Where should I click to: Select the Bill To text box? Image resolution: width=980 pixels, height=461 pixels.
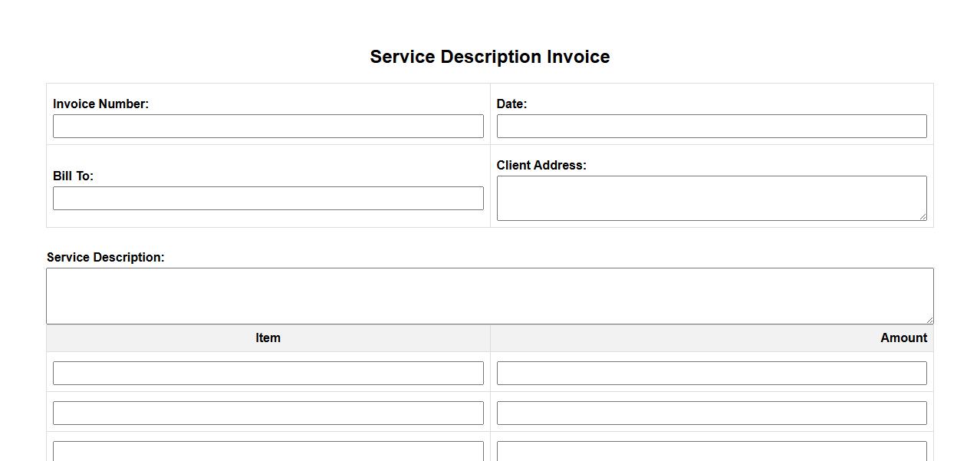[268, 199]
